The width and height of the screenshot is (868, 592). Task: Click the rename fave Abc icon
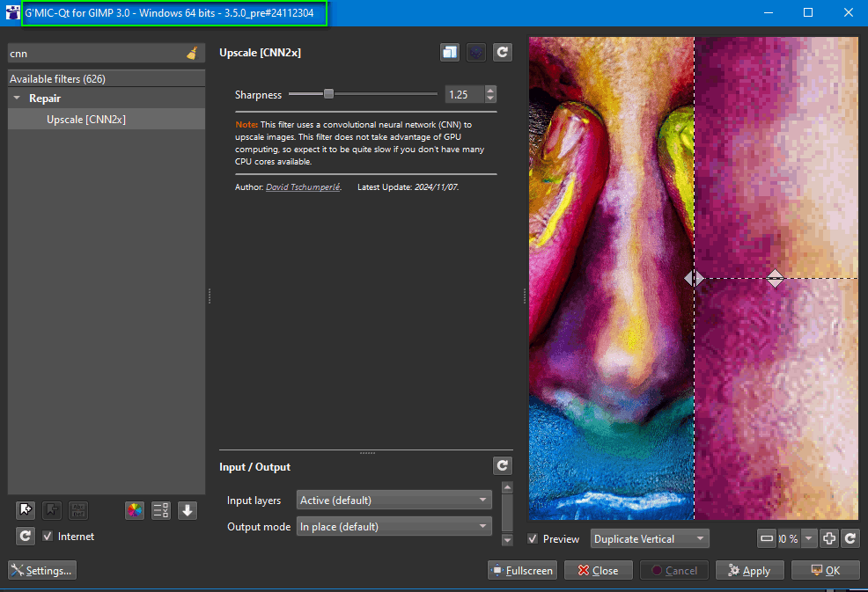pyautogui.click(x=78, y=510)
